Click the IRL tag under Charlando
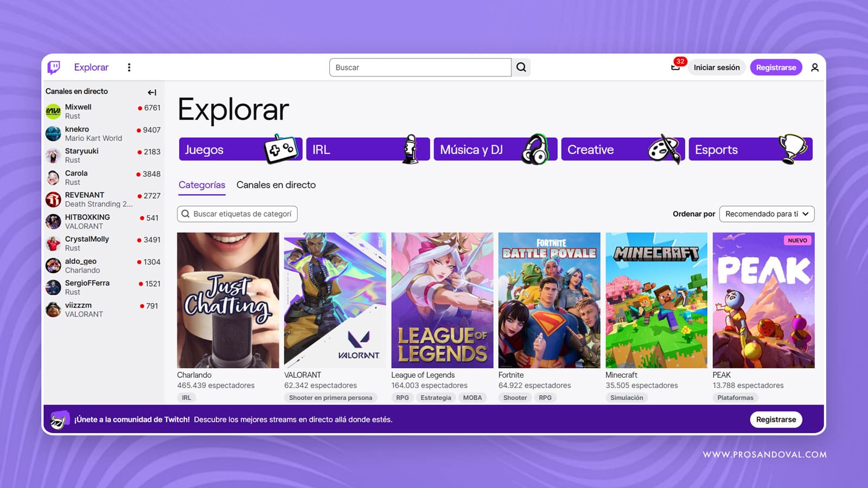Image resolution: width=868 pixels, height=488 pixels. pyautogui.click(x=187, y=397)
